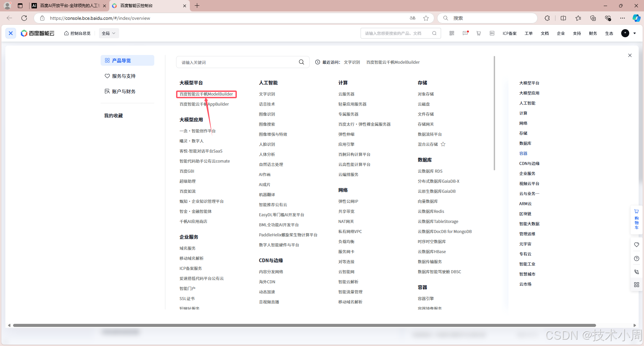Open 生态 in the top navigation
The image size is (644, 346).
609,33
